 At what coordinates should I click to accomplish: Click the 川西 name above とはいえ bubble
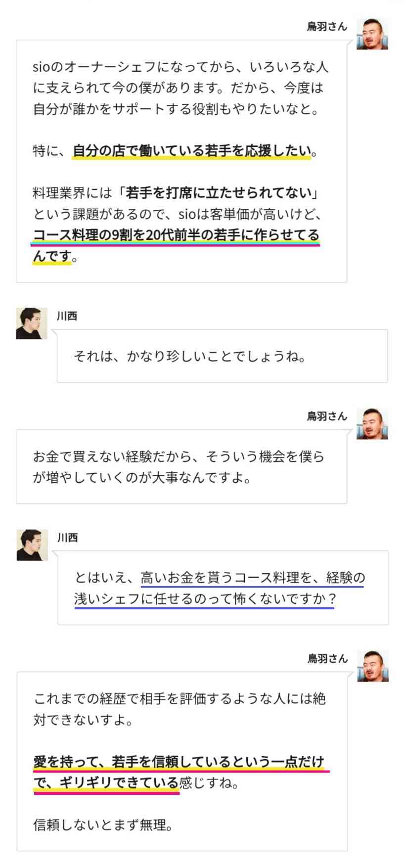(x=68, y=538)
